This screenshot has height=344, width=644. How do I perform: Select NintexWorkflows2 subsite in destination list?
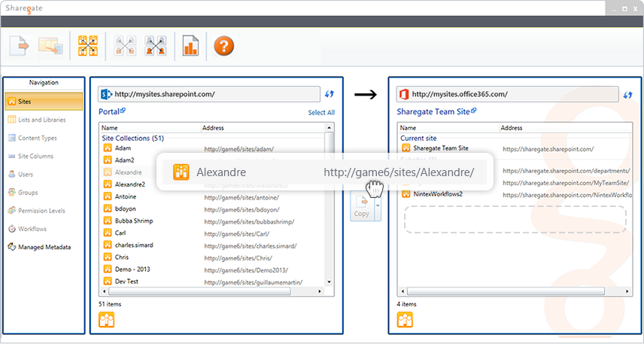(514, 194)
